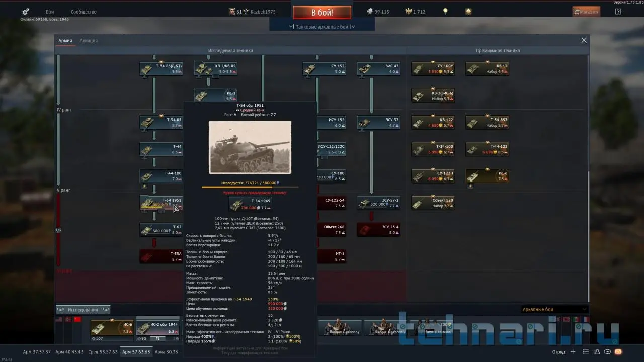This screenshot has height=362, width=644.
Task: Select the Объект 268 vehicle card
Action: (332, 230)
